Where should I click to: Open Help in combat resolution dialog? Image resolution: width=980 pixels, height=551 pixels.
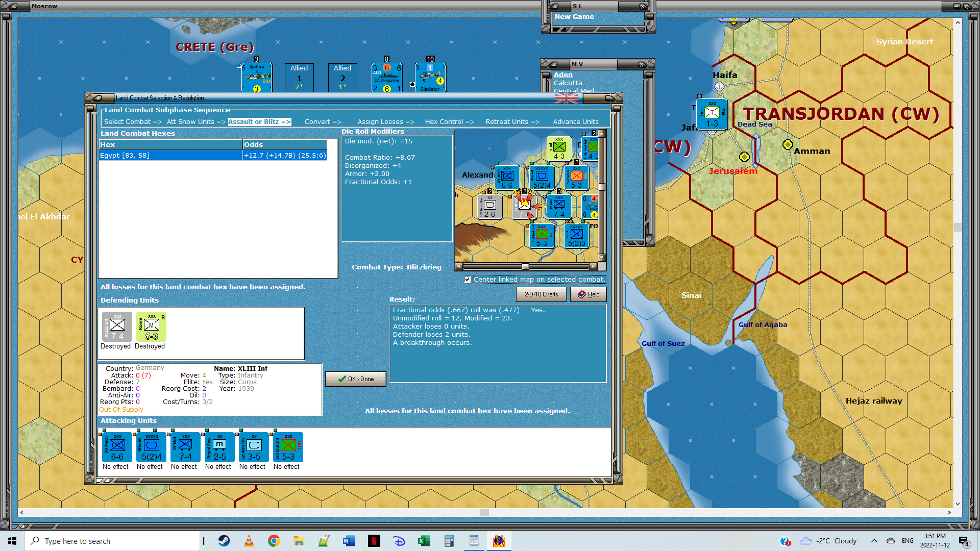tap(588, 294)
